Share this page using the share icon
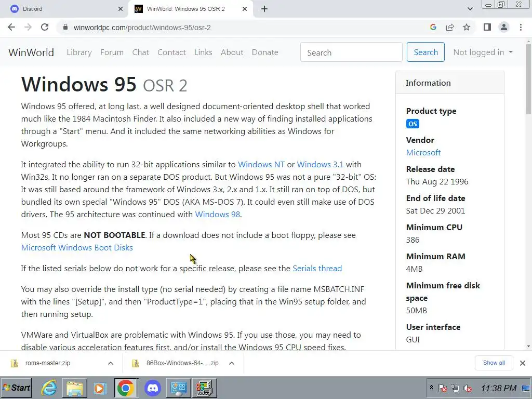Viewport: 532px width, 399px height. coord(450,27)
